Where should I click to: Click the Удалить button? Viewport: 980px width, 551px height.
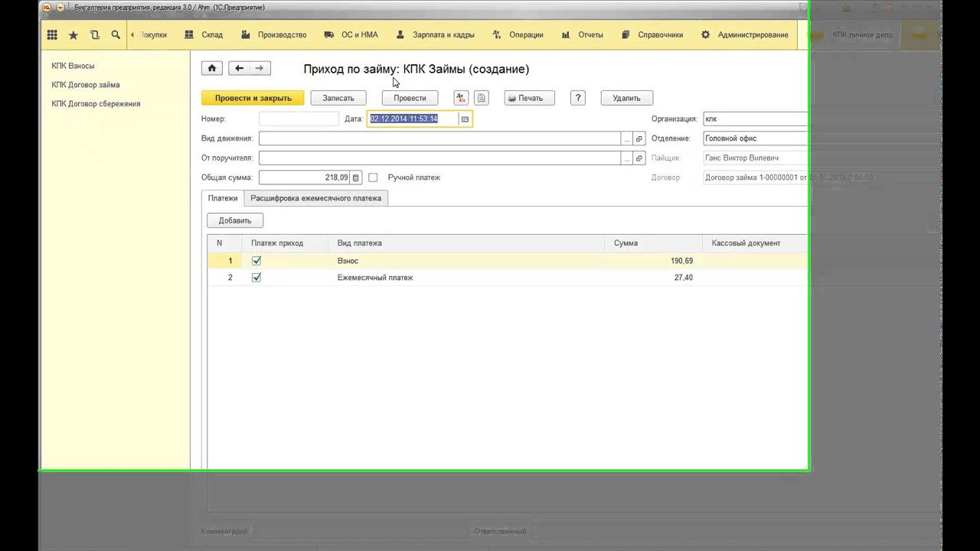626,98
